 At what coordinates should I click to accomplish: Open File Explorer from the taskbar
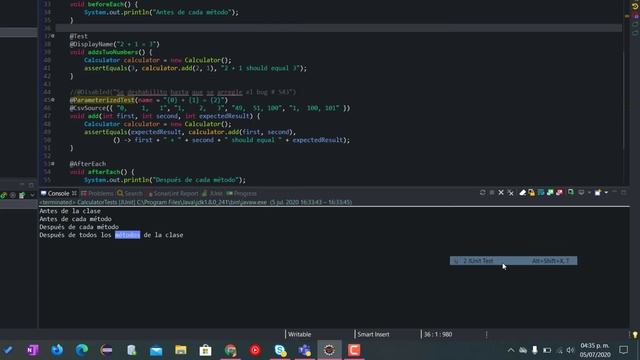click(x=181, y=350)
